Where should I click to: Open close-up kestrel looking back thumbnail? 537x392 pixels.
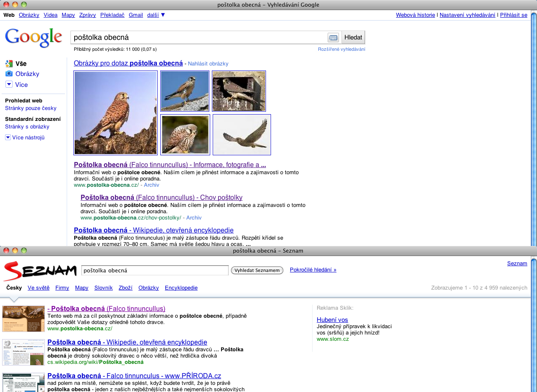pos(185,135)
